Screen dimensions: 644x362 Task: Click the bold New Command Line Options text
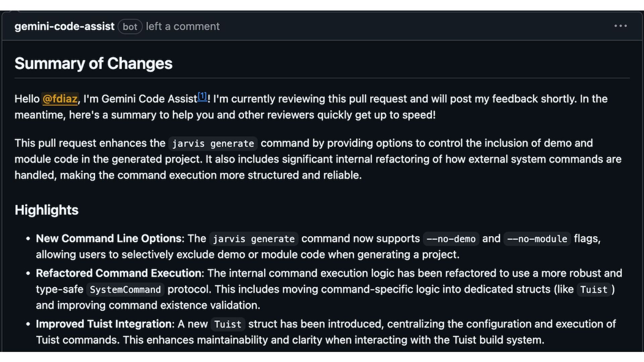coord(109,239)
